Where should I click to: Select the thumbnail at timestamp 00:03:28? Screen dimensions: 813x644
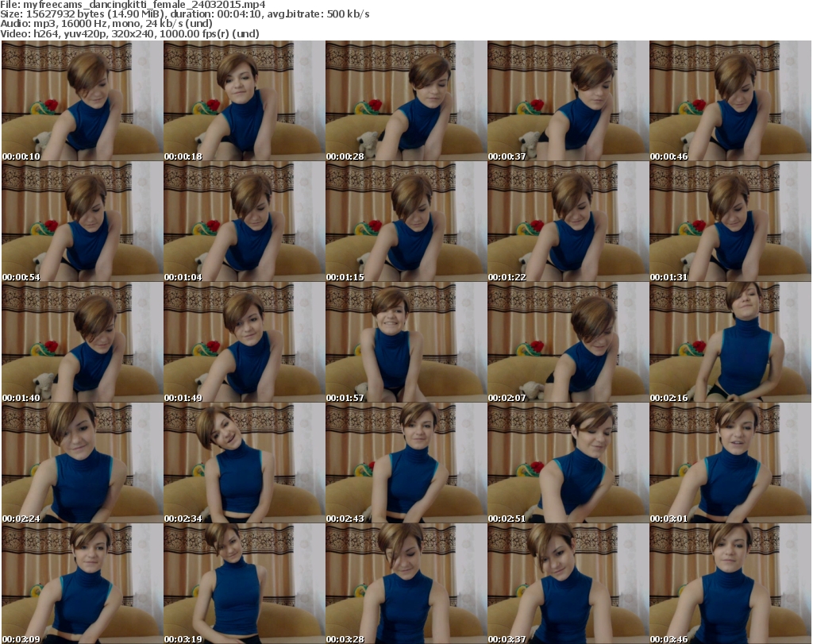[x=406, y=584]
